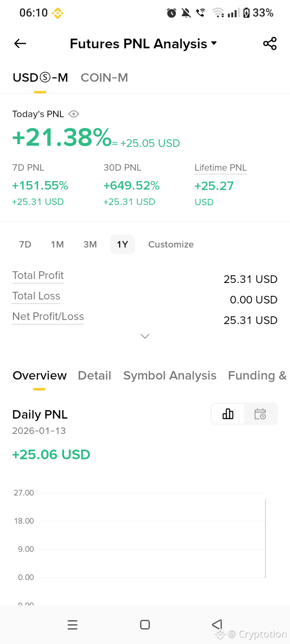Open the Detail tab
This screenshot has height=644, width=290.
[x=94, y=376]
